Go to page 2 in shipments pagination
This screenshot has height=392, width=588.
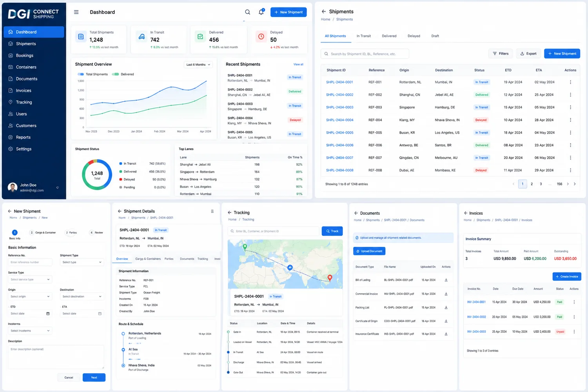(532, 184)
